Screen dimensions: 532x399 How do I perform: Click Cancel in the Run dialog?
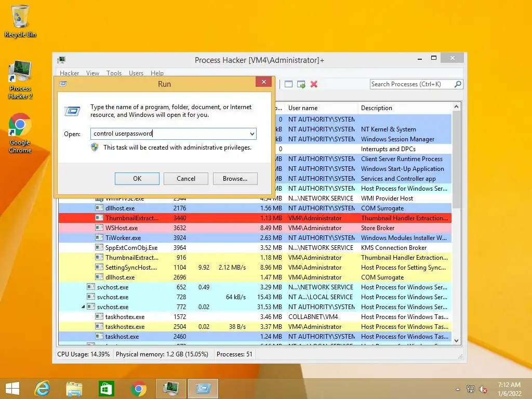tap(186, 179)
